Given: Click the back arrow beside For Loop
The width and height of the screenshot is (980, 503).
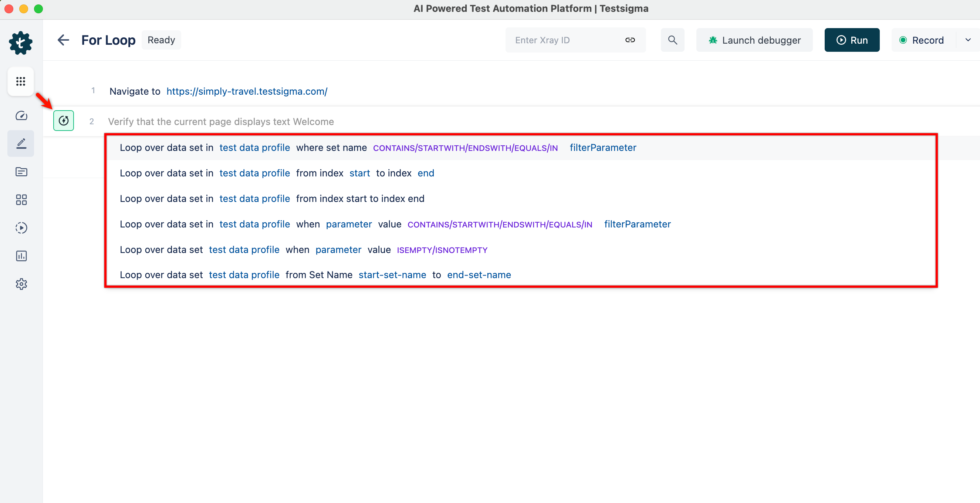Looking at the screenshot, I should [x=63, y=40].
